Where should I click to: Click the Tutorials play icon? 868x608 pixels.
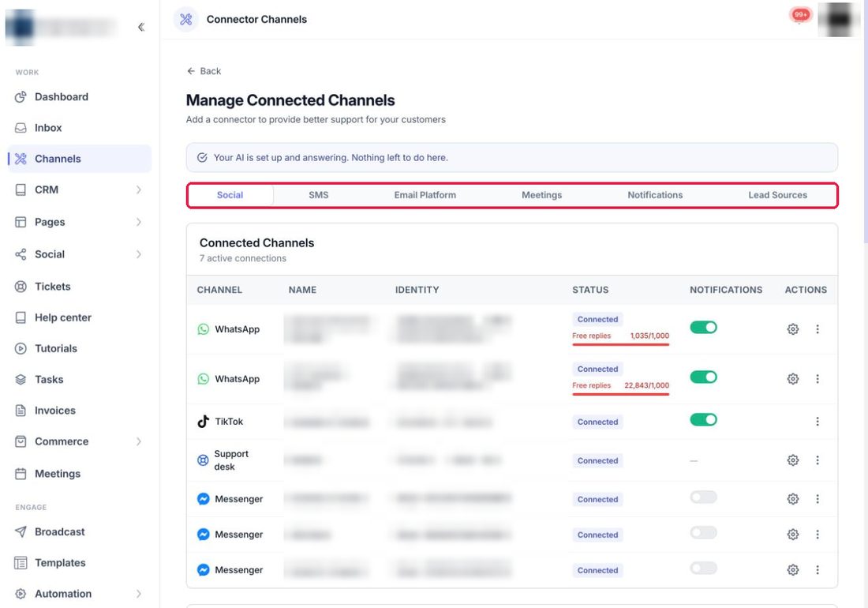[x=21, y=348]
